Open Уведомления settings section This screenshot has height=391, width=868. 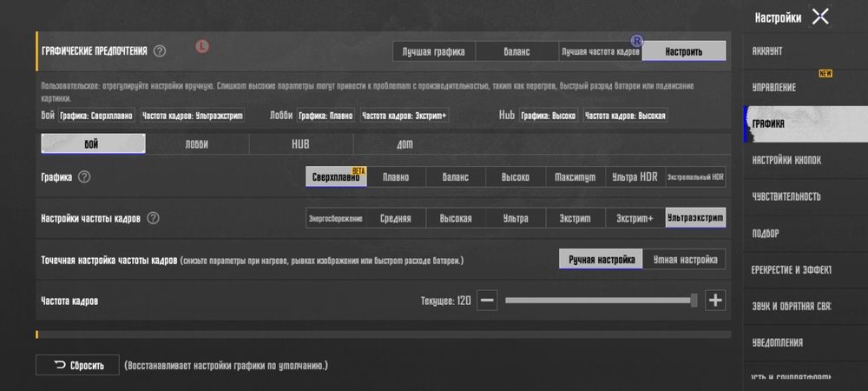[x=805, y=343]
